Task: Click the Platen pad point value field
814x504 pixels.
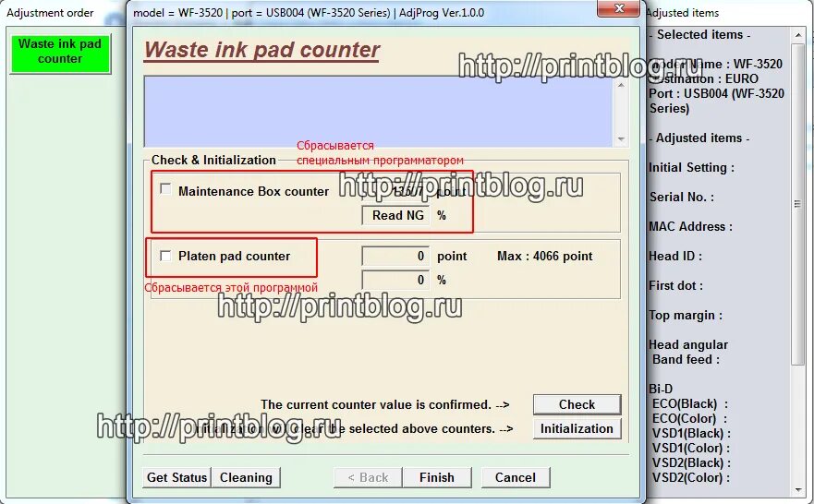Action: 395,256
